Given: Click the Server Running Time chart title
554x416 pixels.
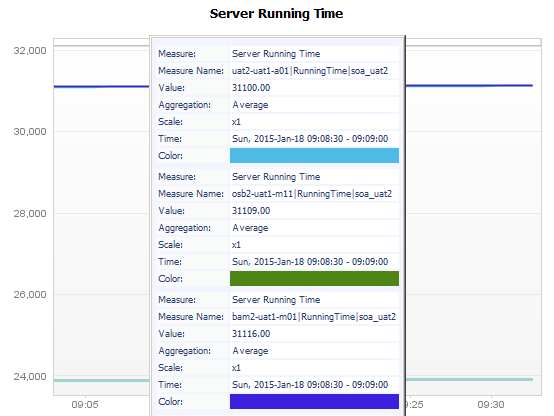Looking at the screenshot, I should [276, 14].
